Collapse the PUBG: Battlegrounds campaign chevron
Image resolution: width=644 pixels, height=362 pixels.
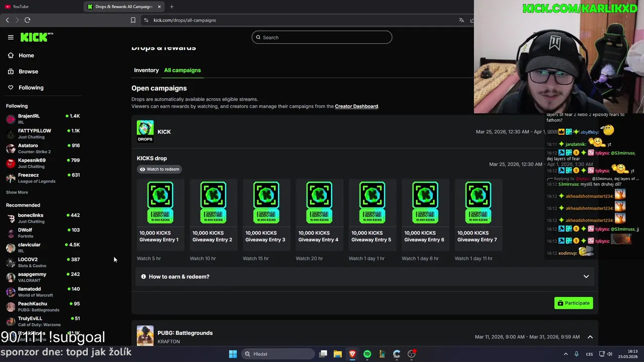[590, 337]
